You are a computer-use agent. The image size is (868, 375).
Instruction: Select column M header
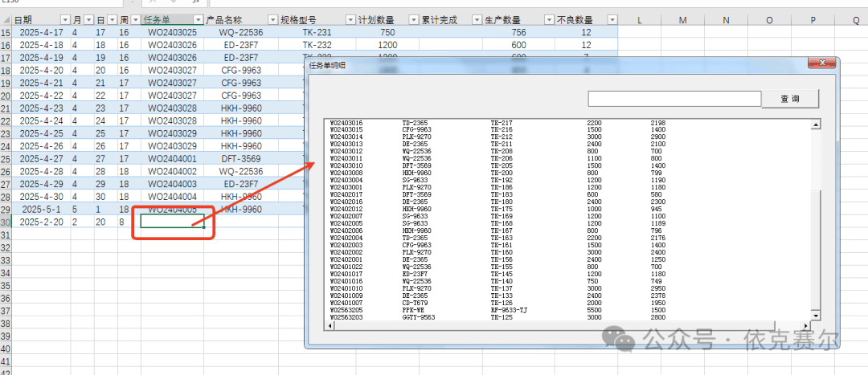click(x=682, y=19)
